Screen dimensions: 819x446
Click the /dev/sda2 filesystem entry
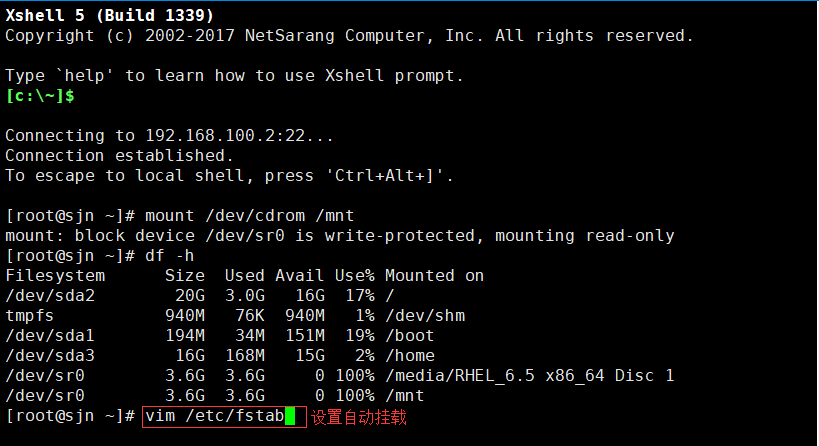click(50, 296)
